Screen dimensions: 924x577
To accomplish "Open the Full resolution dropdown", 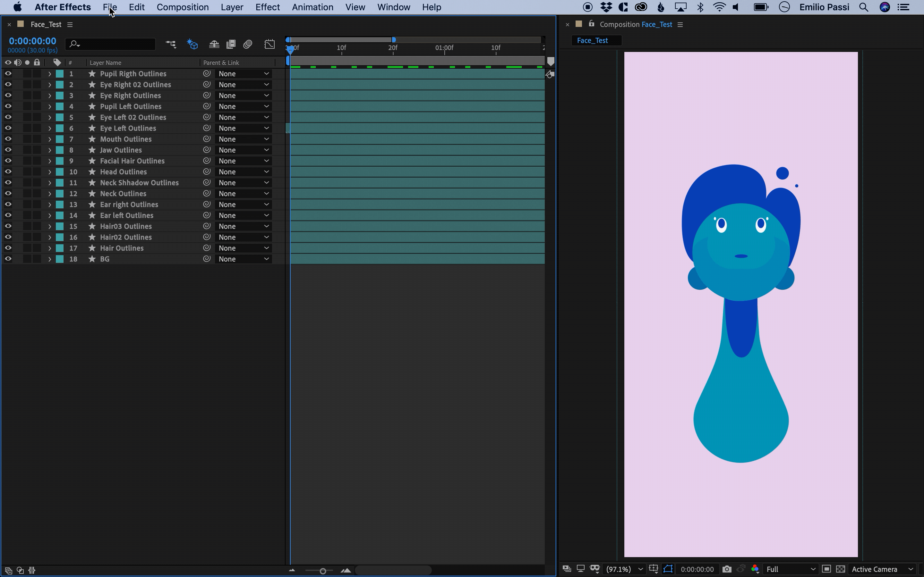I will tap(790, 569).
